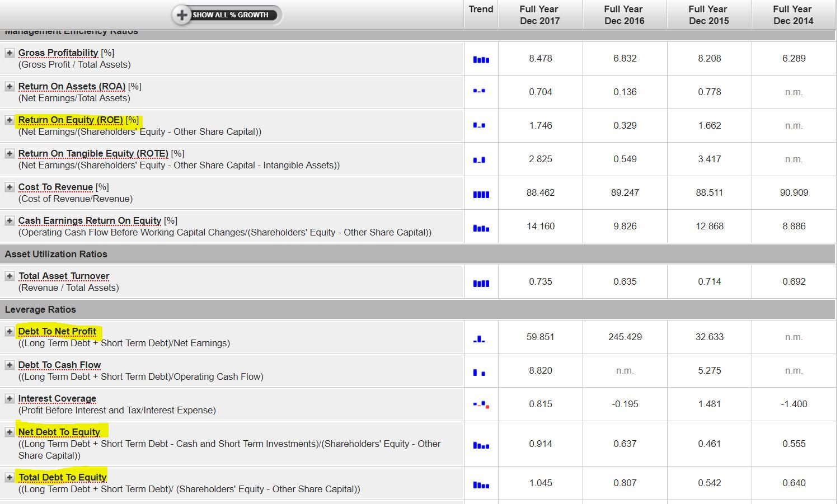Open the Interest Coverage link
This screenshot has width=840, height=504.
click(57, 398)
